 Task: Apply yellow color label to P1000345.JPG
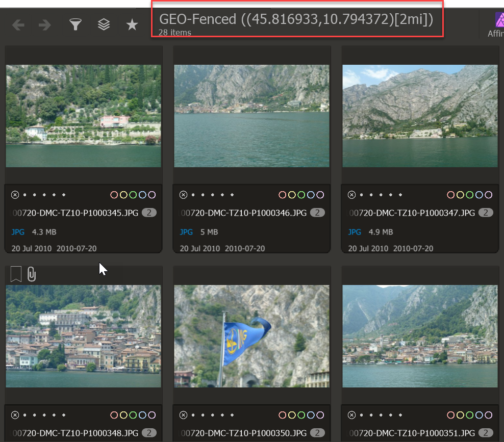pyautogui.click(x=123, y=195)
